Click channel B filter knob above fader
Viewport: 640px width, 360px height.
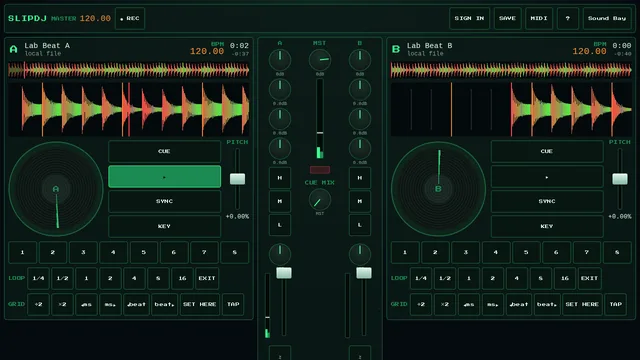(x=360, y=254)
